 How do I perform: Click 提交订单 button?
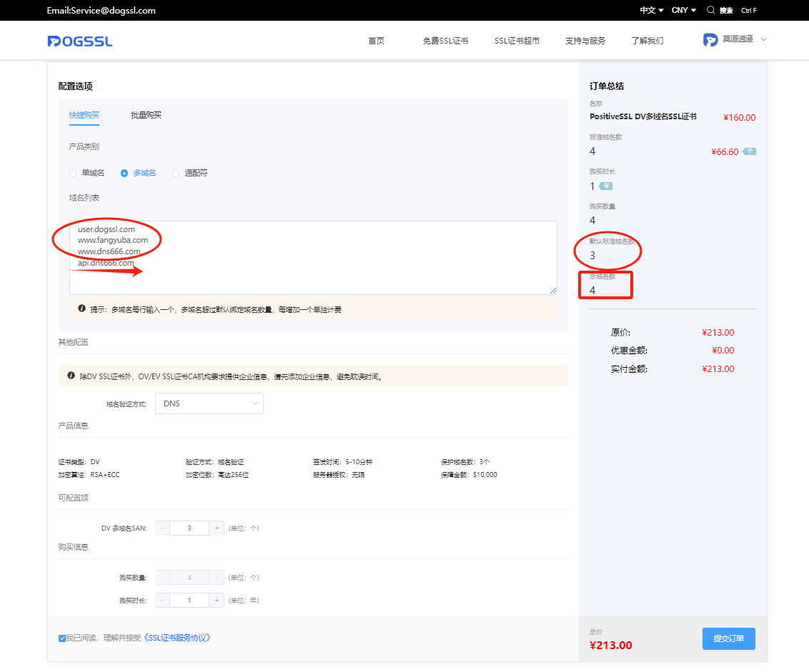[x=728, y=638]
